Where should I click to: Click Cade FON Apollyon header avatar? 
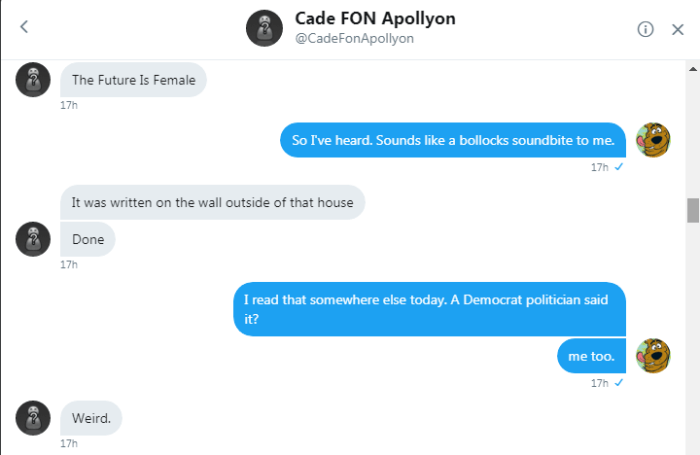click(x=264, y=29)
